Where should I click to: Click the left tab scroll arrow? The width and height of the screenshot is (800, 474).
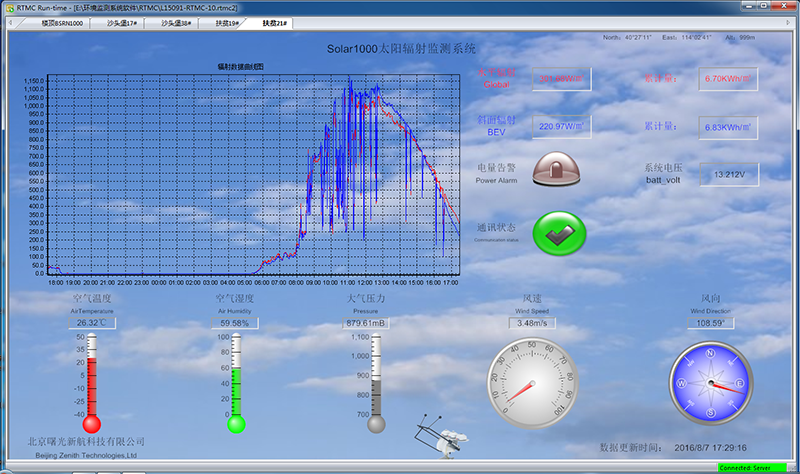[x=10, y=23]
